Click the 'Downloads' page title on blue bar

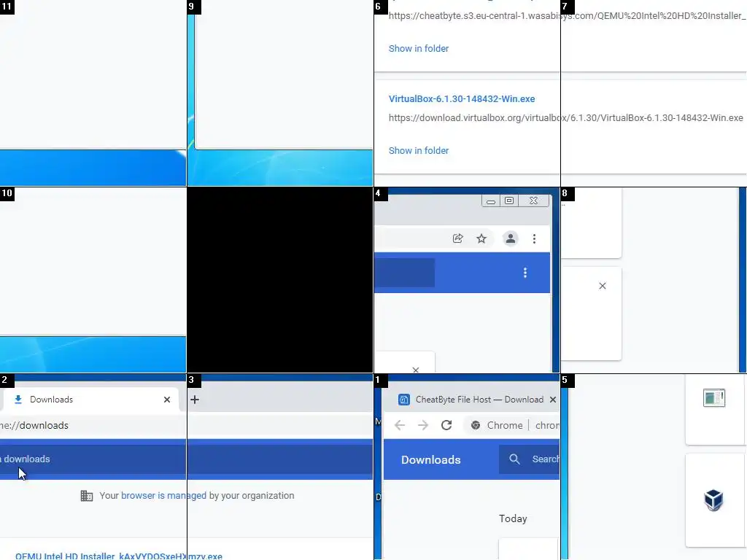(430, 459)
